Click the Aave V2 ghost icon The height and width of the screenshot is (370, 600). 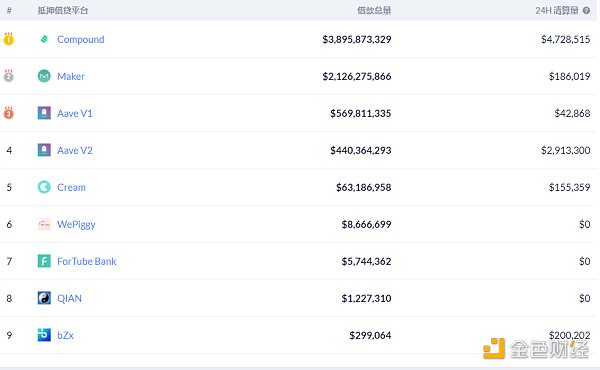tap(44, 150)
